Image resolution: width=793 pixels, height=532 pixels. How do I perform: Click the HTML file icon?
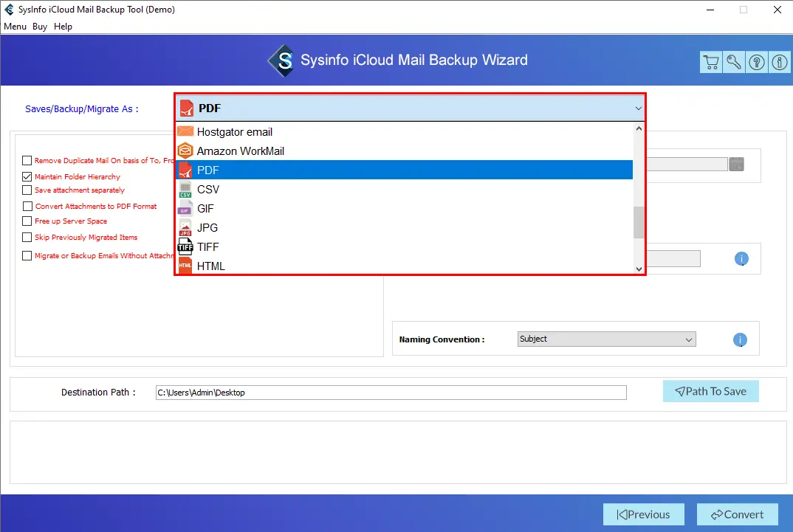185,265
